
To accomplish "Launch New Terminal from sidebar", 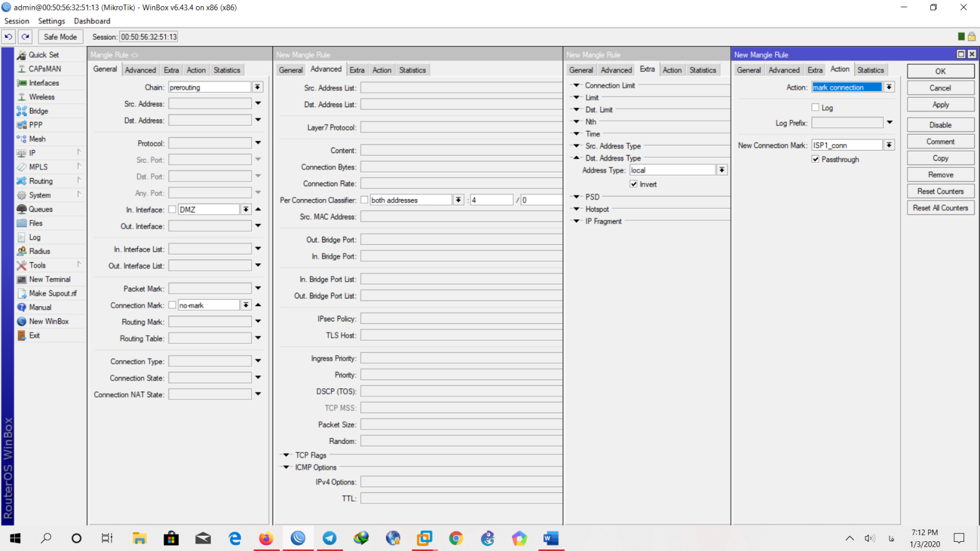I will (x=50, y=279).
